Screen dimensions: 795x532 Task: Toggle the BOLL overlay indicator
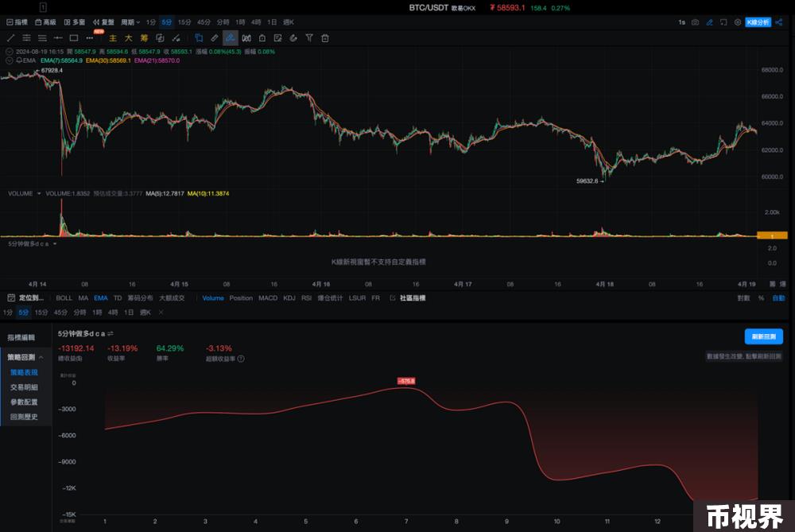pos(64,298)
